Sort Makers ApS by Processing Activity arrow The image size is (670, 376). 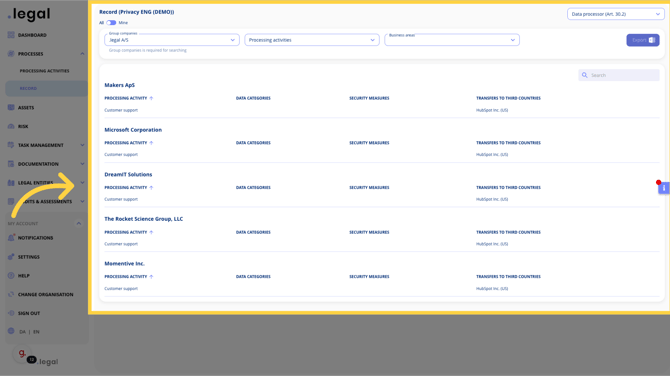pyautogui.click(x=151, y=98)
